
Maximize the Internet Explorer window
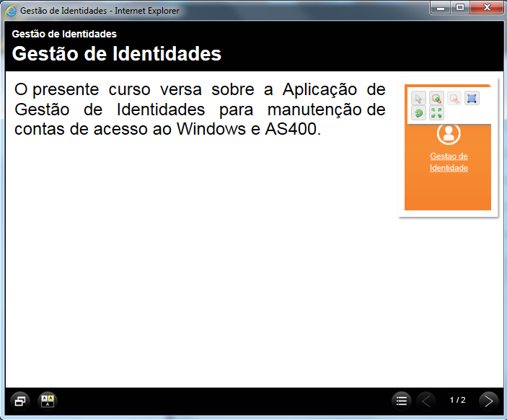click(460, 8)
